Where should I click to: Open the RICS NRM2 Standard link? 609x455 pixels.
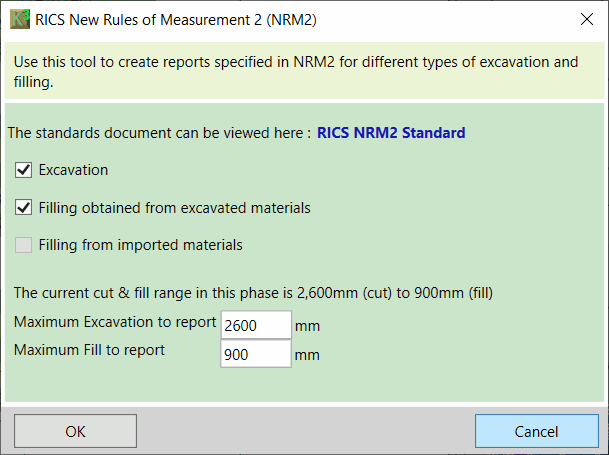[391, 132]
